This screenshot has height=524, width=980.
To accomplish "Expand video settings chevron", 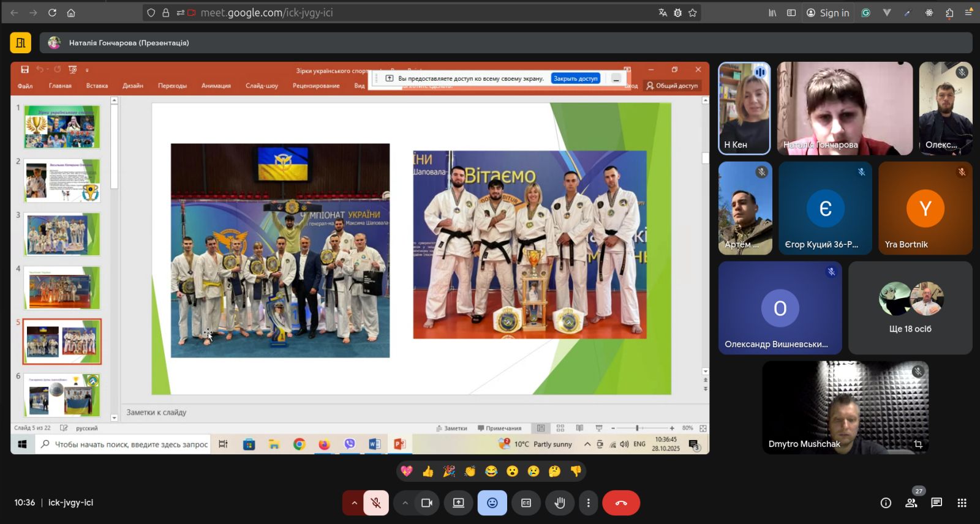I will click(405, 503).
